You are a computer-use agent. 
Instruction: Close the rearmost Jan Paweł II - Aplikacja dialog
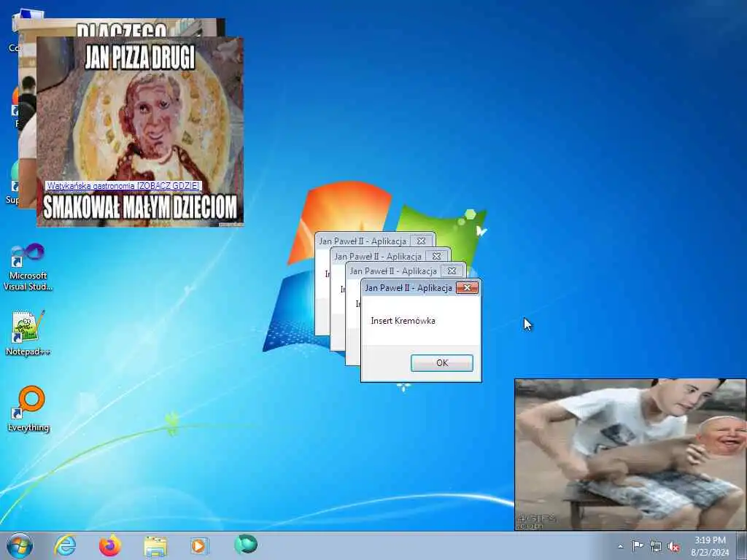coord(421,241)
